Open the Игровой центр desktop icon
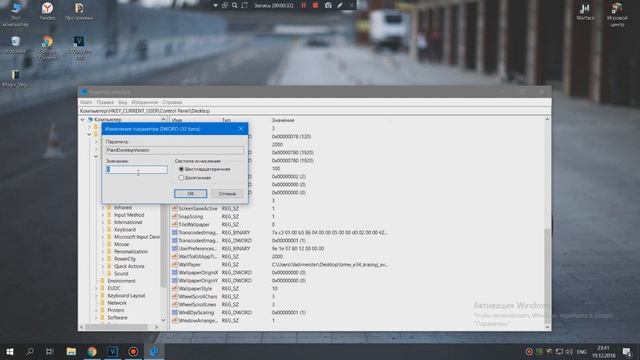The height and width of the screenshot is (360, 640). pyautogui.click(x=617, y=14)
